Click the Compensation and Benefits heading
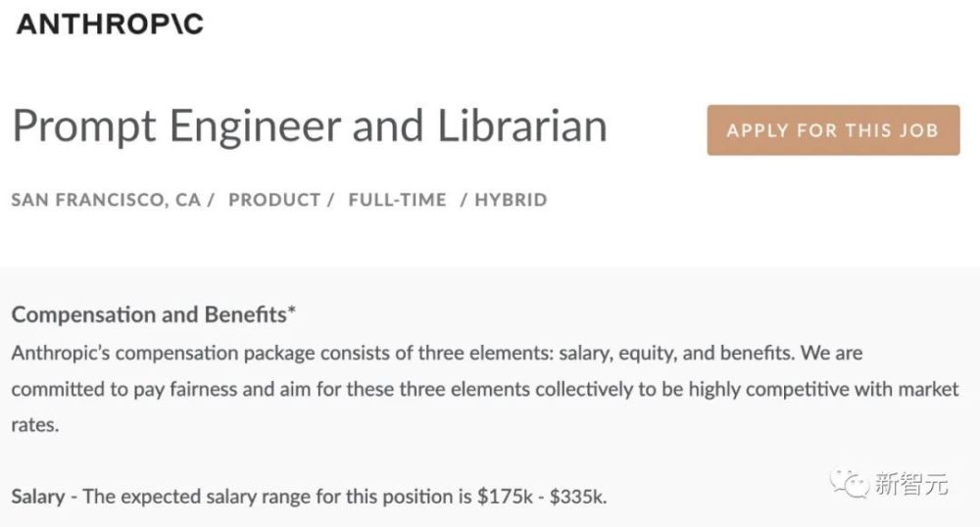This screenshot has width=980, height=527. 149,314
